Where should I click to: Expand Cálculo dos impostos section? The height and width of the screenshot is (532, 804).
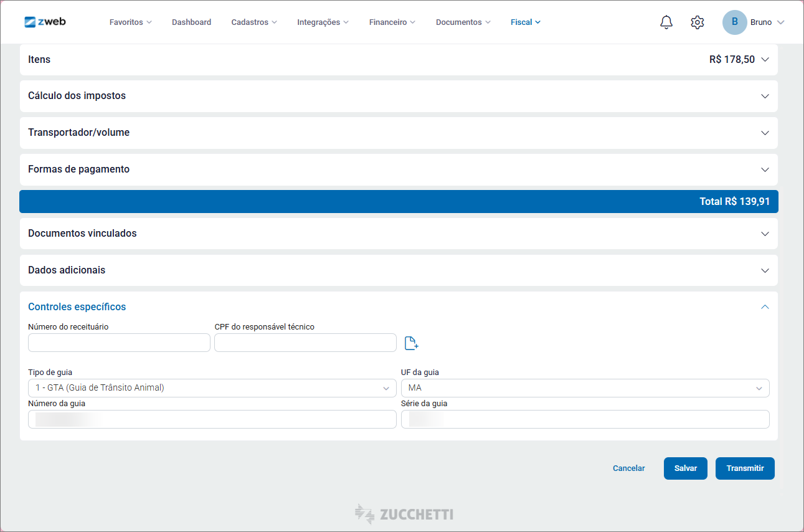(x=399, y=96)
